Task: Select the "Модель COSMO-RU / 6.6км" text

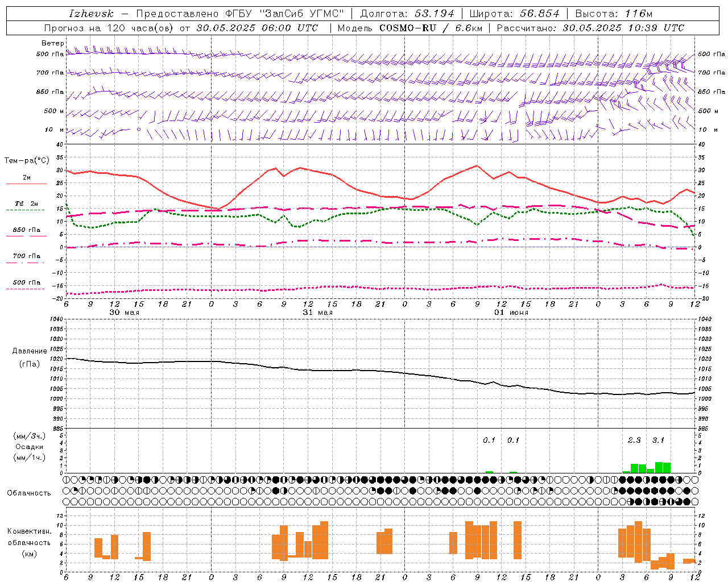Action: pyautogui.click(x=409, y=28)
